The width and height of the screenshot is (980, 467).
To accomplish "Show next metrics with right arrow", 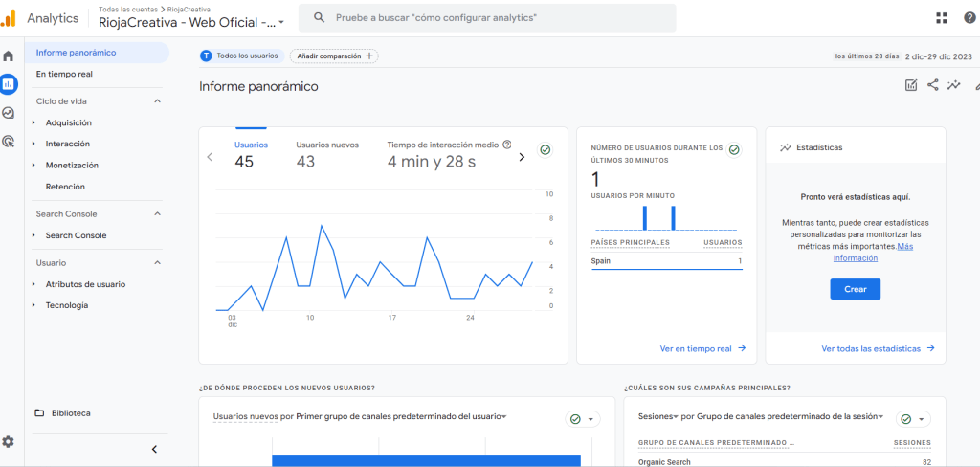I will 522,157.
